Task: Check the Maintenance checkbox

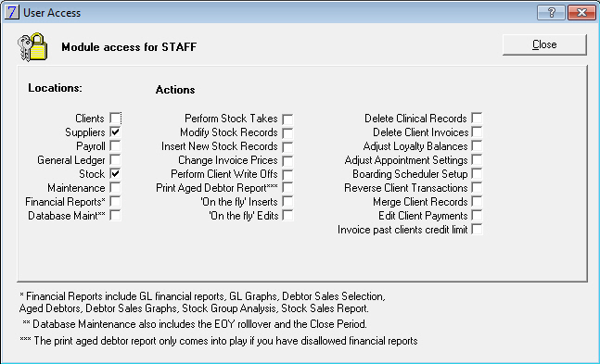Action: point(115,187)
